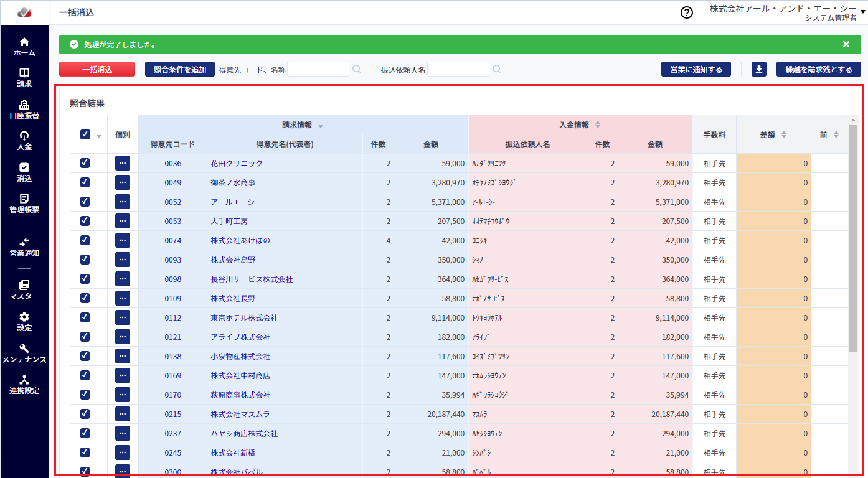Open the 営業通知 sidebar menu
This screenshot has width=868, height=478.
coord(24,247)
